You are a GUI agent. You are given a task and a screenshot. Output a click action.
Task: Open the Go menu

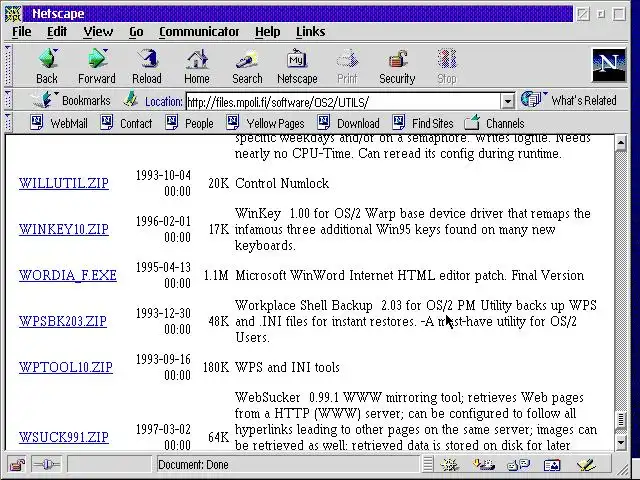pos(136,32)
